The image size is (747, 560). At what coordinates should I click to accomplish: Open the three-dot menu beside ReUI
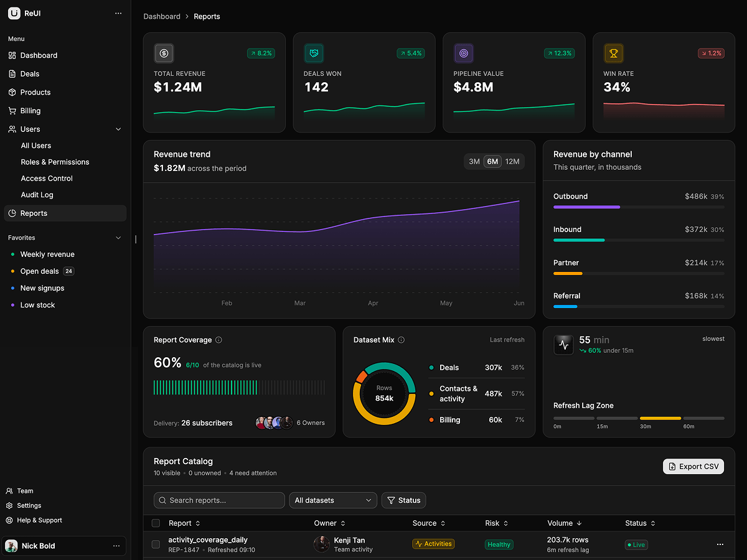point(118,13)
